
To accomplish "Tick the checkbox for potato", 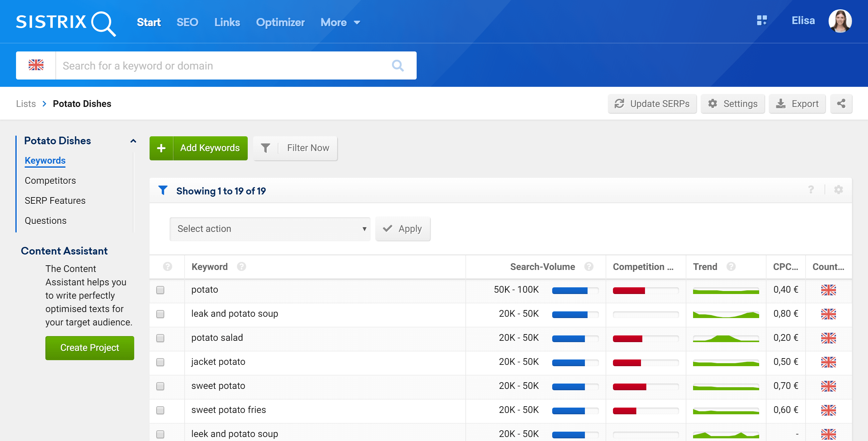I will [x=160, y=290].
